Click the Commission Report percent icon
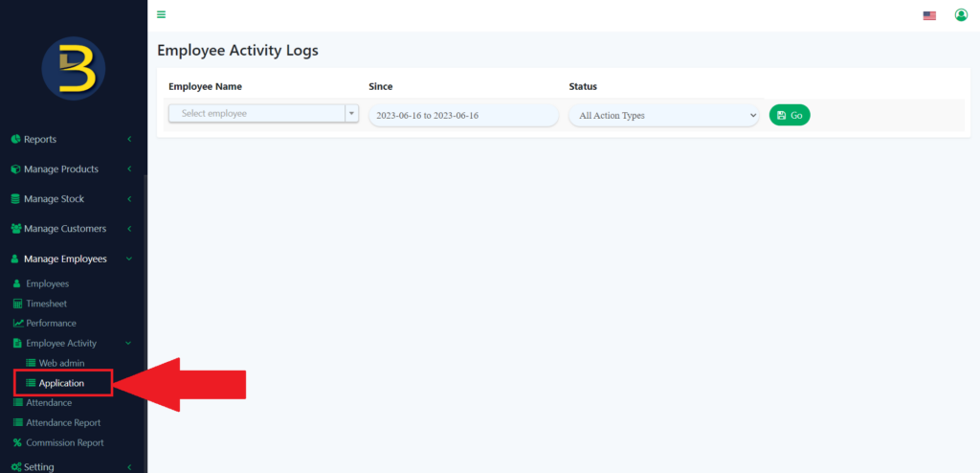Viewport: 980px width, 473px height. tap(17, 443)
